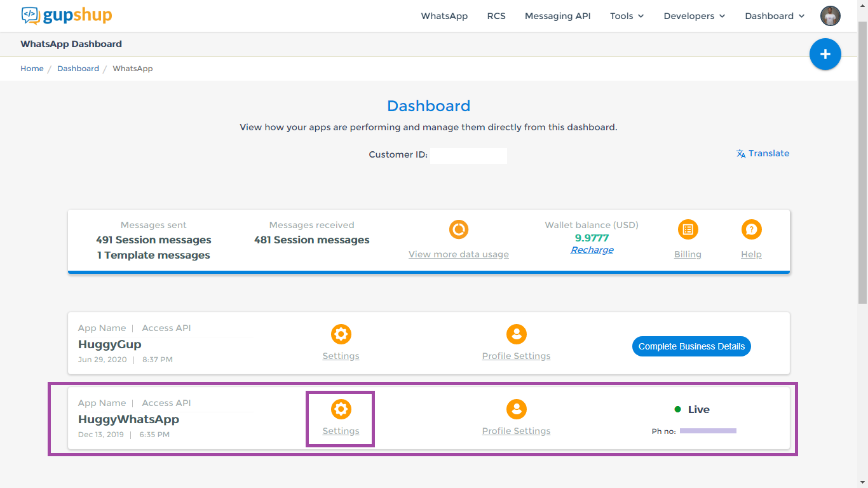The height and width of the screenshot is (488, 868).
Task: Click the HuggyWhatsApp app name
Action: 128,419
